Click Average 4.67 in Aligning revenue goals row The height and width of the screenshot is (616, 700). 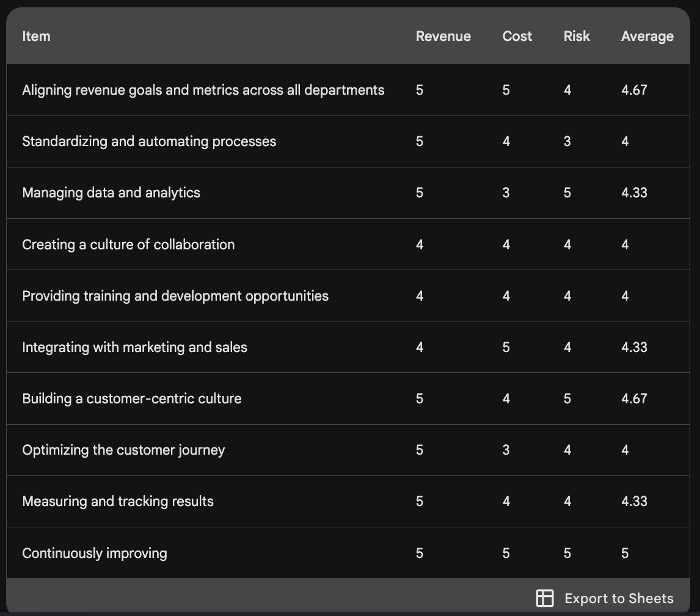(634, 90)
